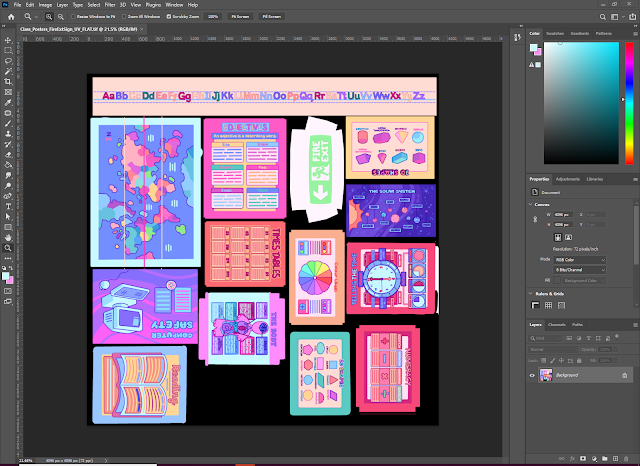
Task: Open Zoom tool preset dropdown arrow
Action: tap(36, 17)
